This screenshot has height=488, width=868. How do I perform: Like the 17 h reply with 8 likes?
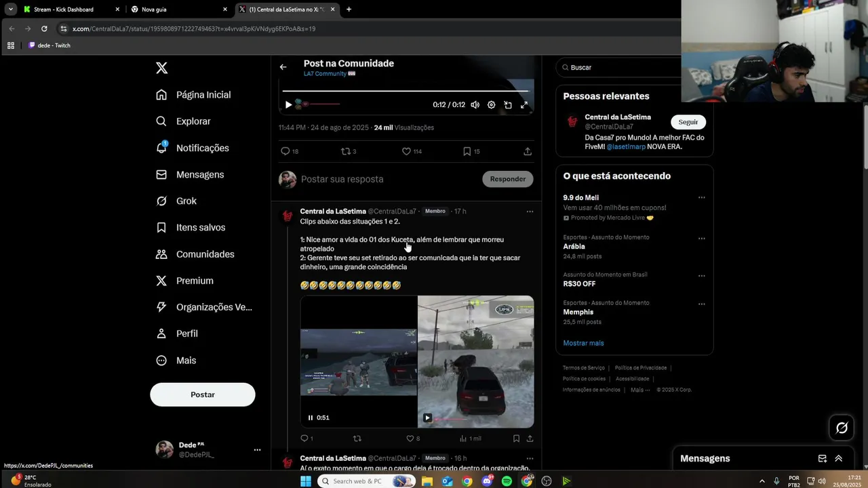410,439
